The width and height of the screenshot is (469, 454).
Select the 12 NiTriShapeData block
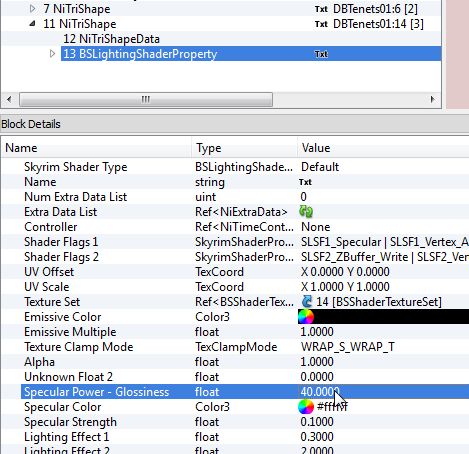(111, 39)
